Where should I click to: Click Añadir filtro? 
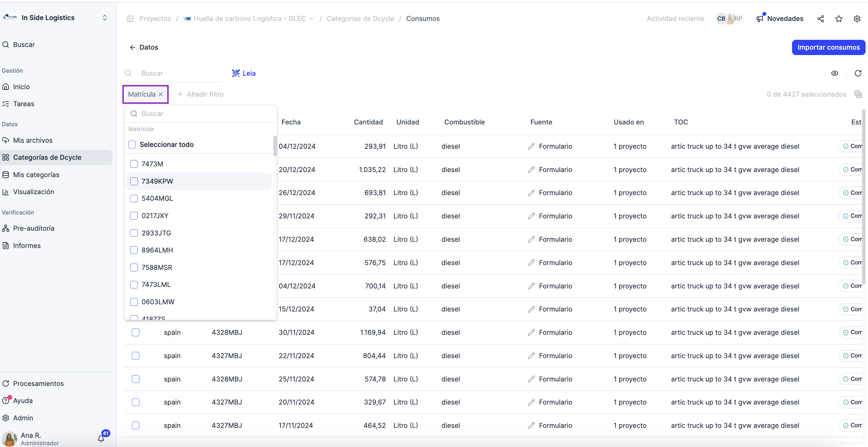point(200,94)
